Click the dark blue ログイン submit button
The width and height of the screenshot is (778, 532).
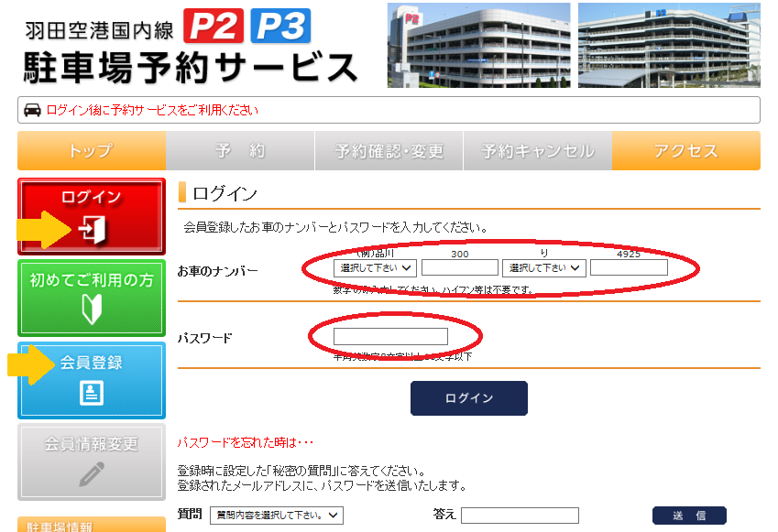click(469, 398)
